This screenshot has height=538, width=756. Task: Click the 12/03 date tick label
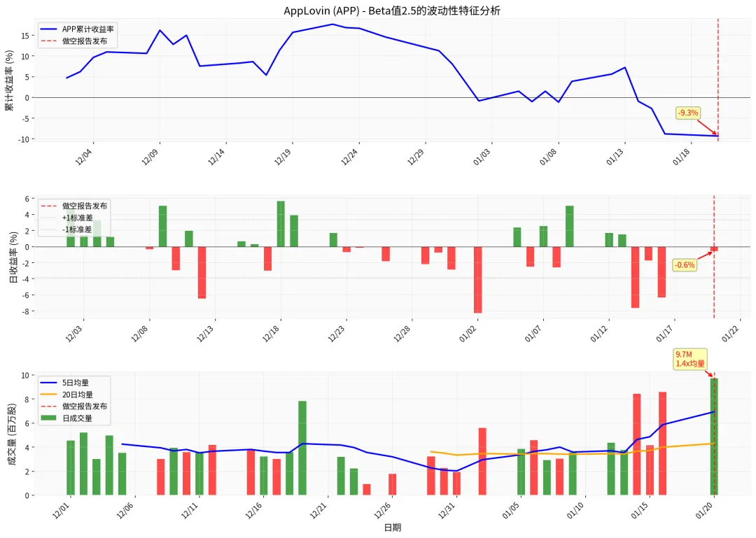click(73, 334)
